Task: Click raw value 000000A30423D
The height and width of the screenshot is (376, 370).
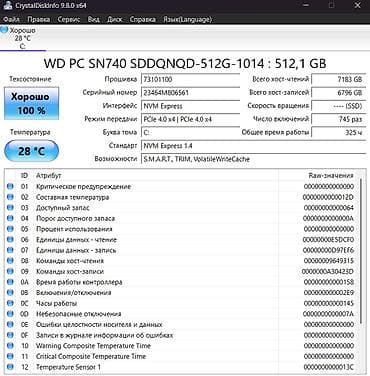Action: (328, 271)
